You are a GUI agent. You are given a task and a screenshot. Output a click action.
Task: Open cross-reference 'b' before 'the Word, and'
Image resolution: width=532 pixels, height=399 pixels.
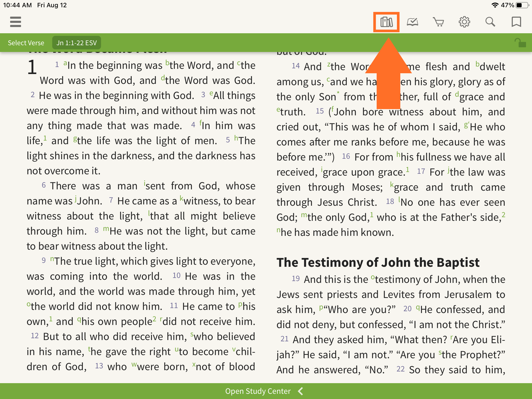(x=168, y=63)
